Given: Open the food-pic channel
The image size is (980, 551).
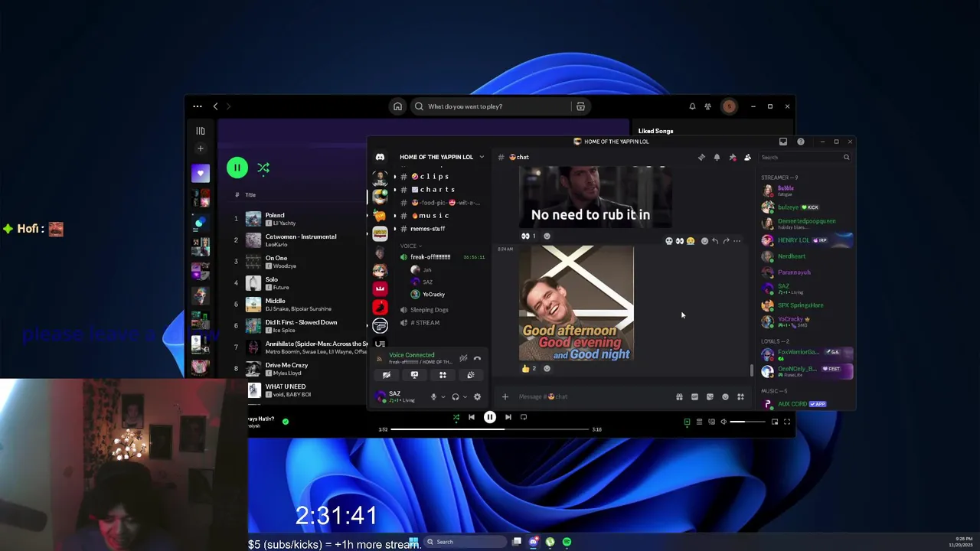Looking at the screenshot, I should coord(442,203).
